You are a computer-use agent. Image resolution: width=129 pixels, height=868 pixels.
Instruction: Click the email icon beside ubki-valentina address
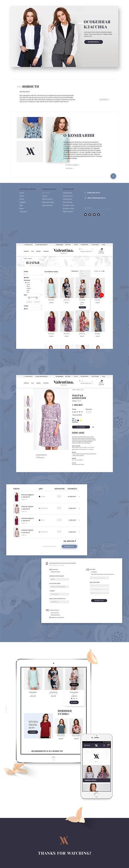pyautogui.click(x=85, y=198)
